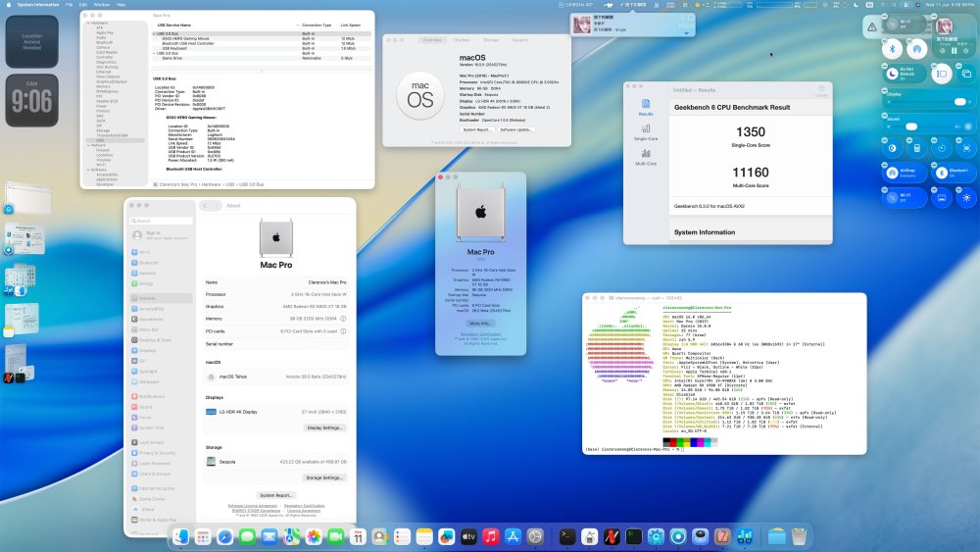Open Screen Mirroring tile in Control Center

[x=966, y=74]
